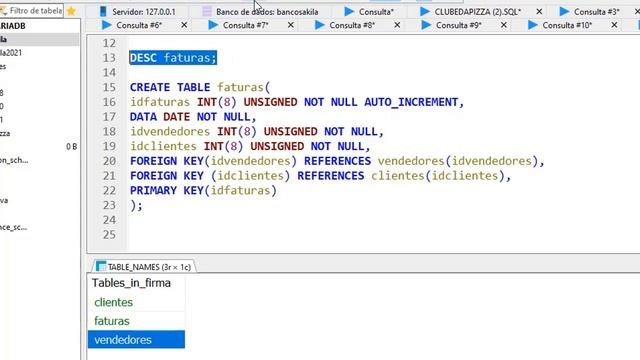Viewport: 640px width, 360px height.
Task: Click the favorites star beside table filter
Action: click(71, 11)
